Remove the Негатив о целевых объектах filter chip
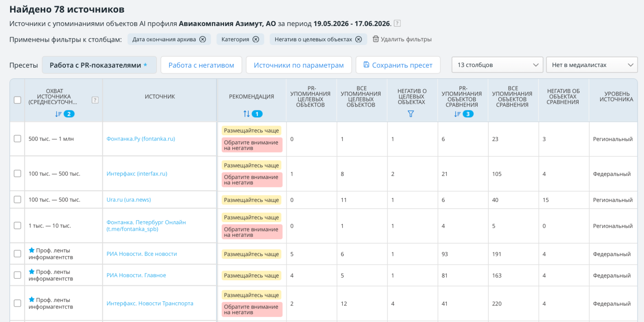 (x=359, y=39)
